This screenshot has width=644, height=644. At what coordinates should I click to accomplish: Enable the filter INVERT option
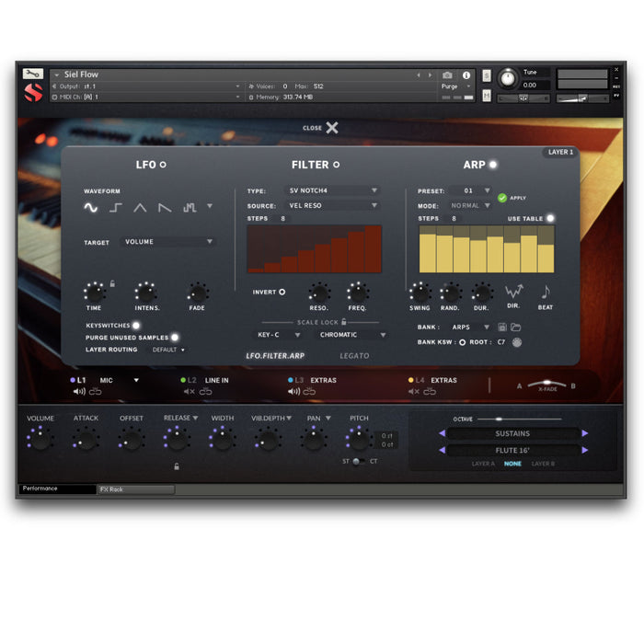click(282, 293)
